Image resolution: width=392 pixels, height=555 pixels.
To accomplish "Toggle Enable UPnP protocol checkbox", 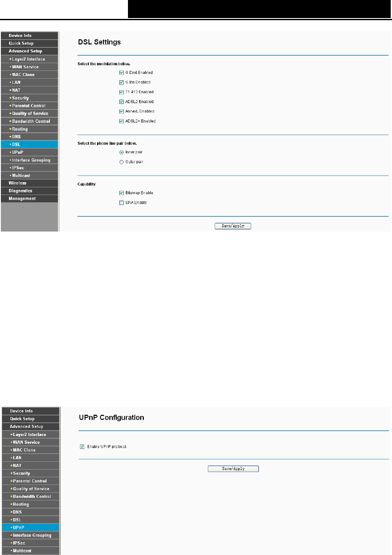I will 82,447.
